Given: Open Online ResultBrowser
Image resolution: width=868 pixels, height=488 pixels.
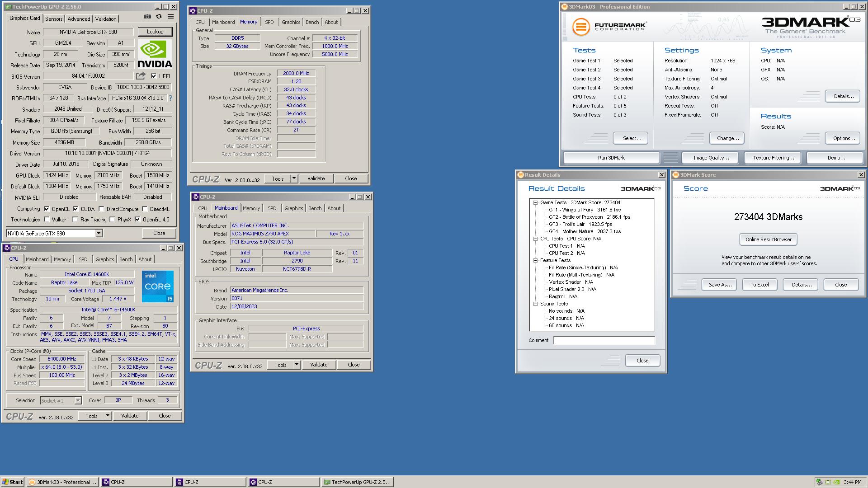Looking at the screenshot, I should 769,239.
